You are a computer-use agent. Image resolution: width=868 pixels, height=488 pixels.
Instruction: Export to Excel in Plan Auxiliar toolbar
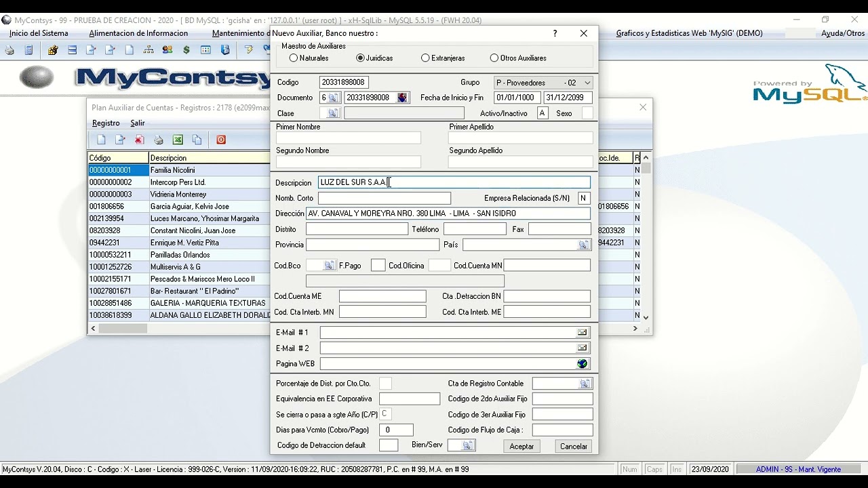click(178, 140)
